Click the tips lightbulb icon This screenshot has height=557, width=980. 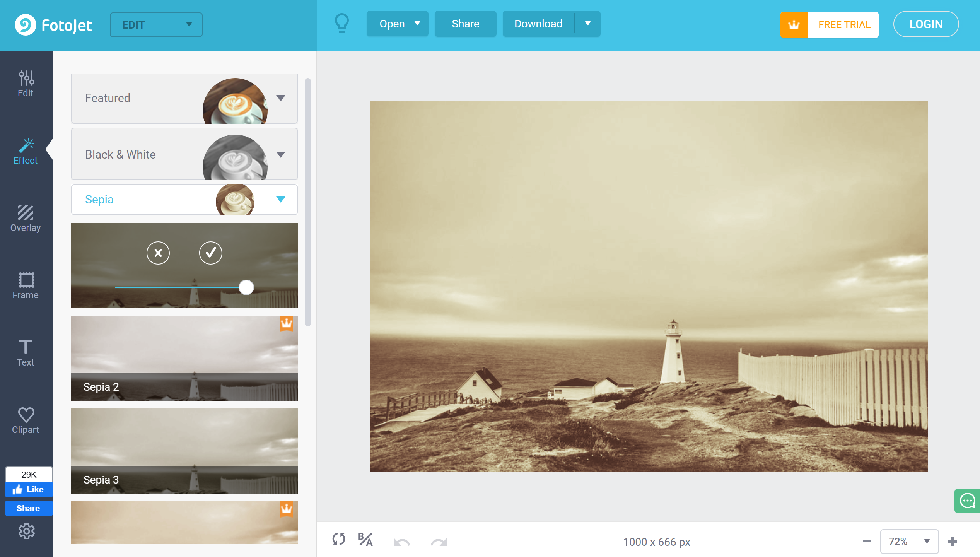click(342, 23)
